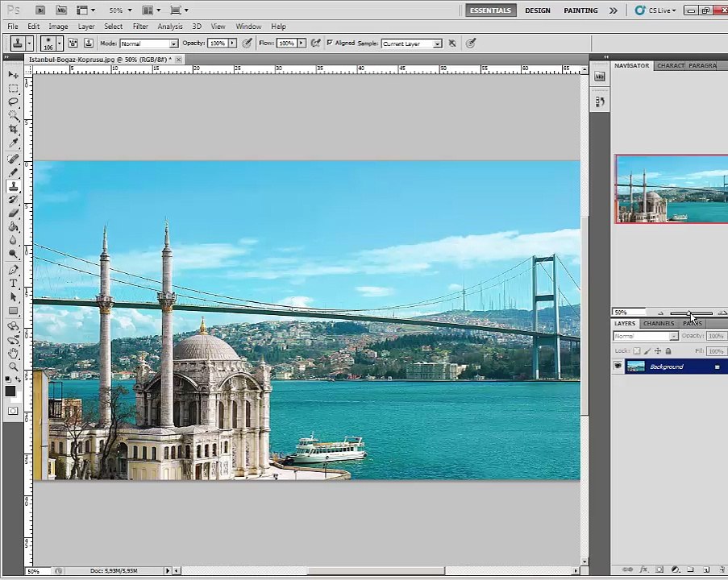Open the tool preset picker arrow
Viewport: 728px width, 580px height.
(29, 43)
